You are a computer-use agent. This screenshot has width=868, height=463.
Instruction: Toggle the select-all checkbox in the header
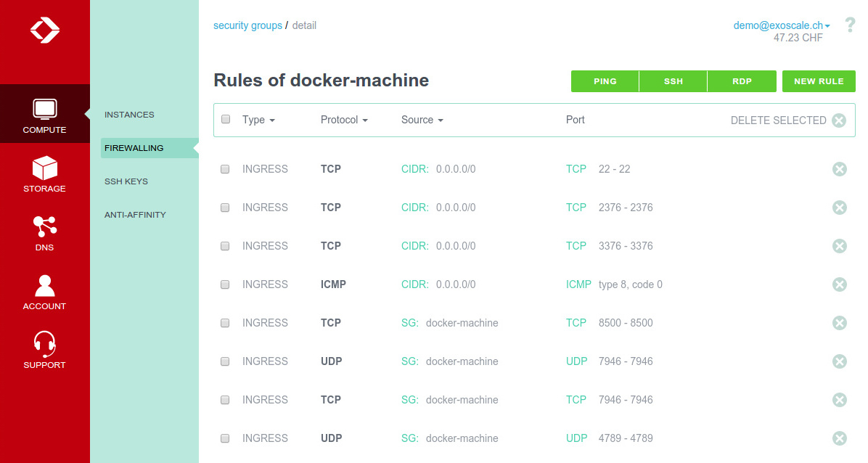[225, 119]
